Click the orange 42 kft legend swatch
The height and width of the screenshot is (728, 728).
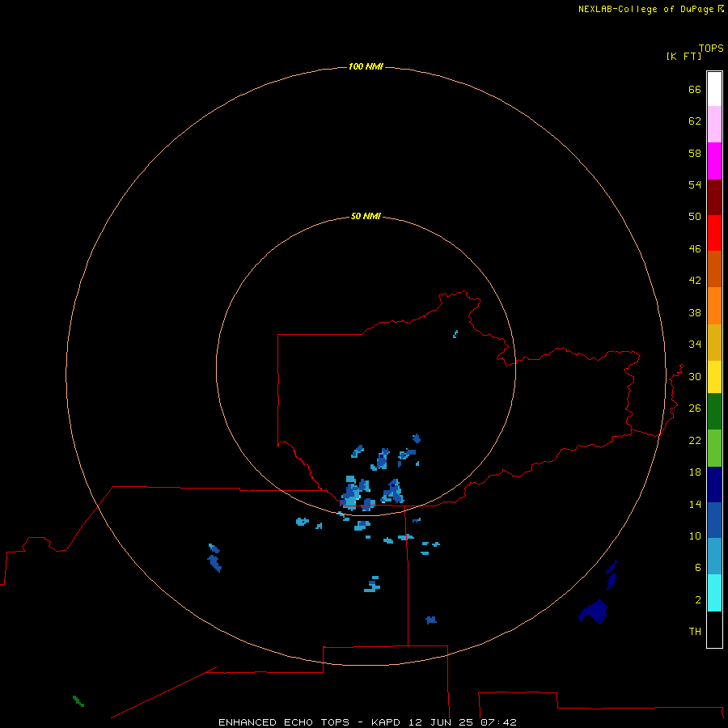pyautogui.click(x=714, y=306)
